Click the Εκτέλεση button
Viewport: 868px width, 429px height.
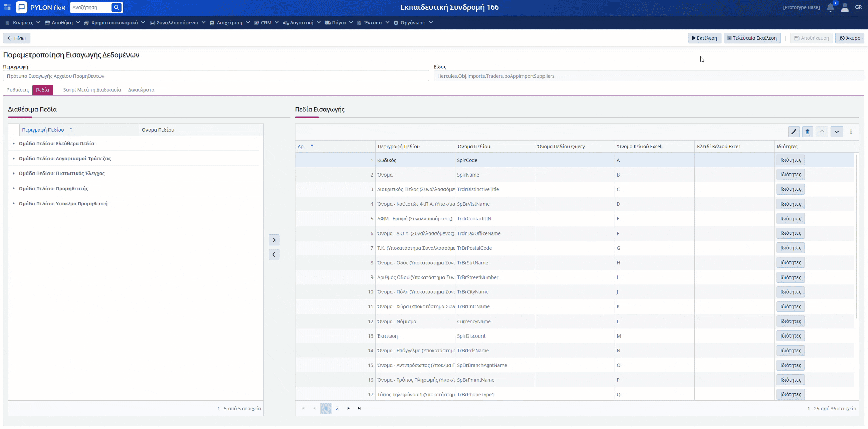tap(704, 38)
